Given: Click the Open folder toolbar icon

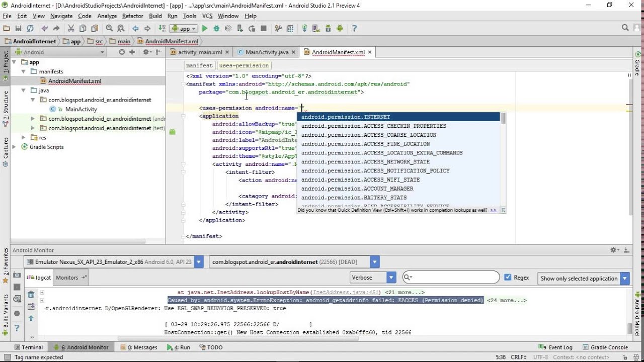Looking at the screenshot, I should pyautogui.click(x=7, y=29).
